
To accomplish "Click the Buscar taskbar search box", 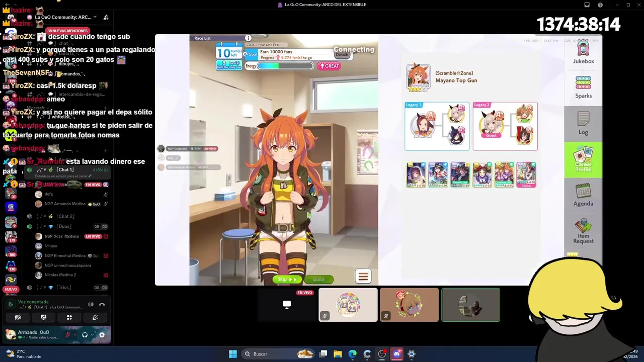I will click(277, 354).
